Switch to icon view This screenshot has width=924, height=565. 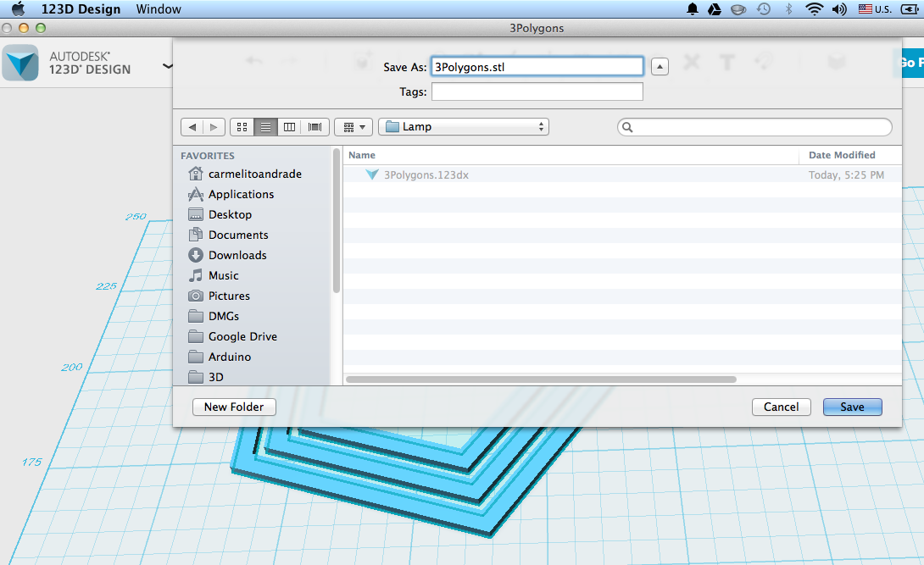(242, 126)
